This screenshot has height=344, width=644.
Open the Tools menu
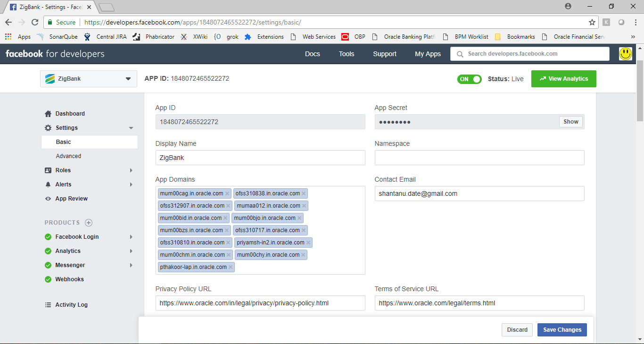[347, 54]
